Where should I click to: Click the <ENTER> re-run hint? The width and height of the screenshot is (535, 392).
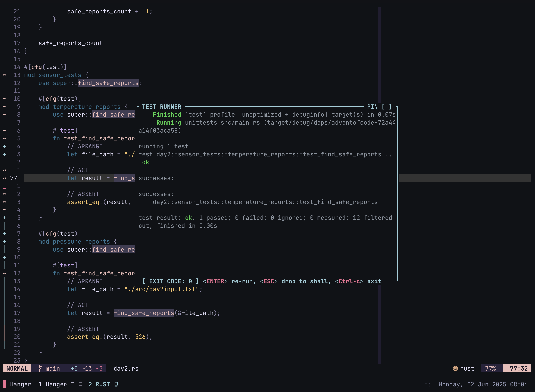pyautogui.click(x=229, y=281)
